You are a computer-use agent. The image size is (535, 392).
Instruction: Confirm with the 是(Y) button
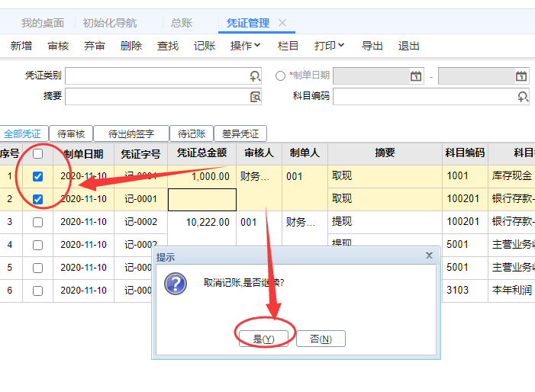[x=263, y=339]
